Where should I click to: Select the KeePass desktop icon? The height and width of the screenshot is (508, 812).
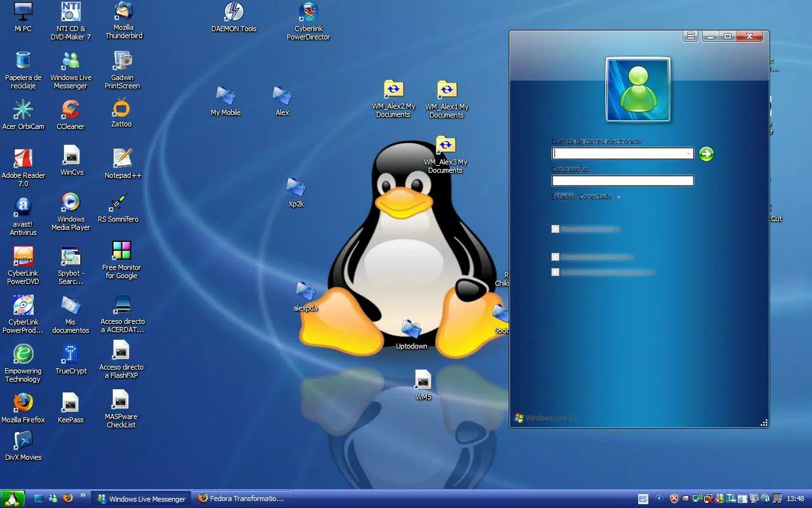pyautogui.click(x=70, y=408)
